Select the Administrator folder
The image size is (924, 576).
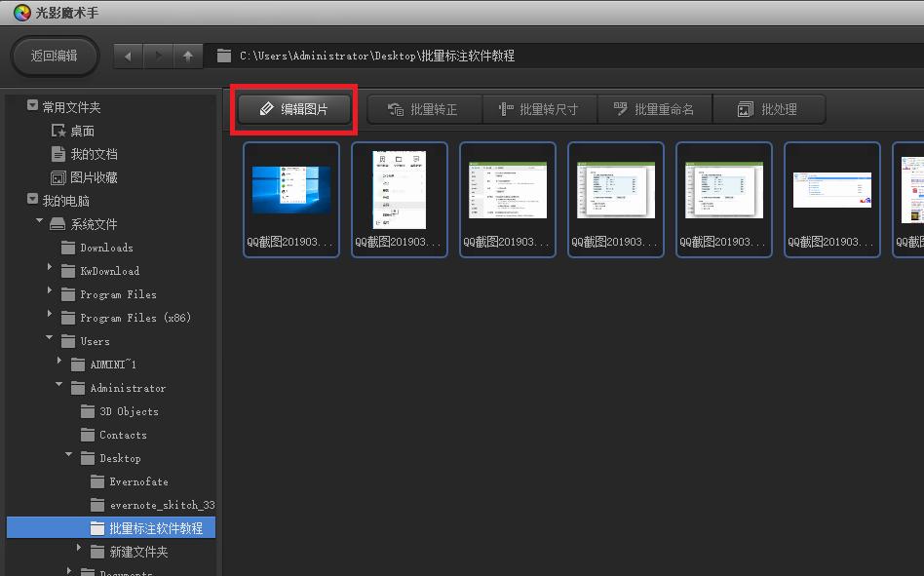pyautogui.click(x=119, y=388)
